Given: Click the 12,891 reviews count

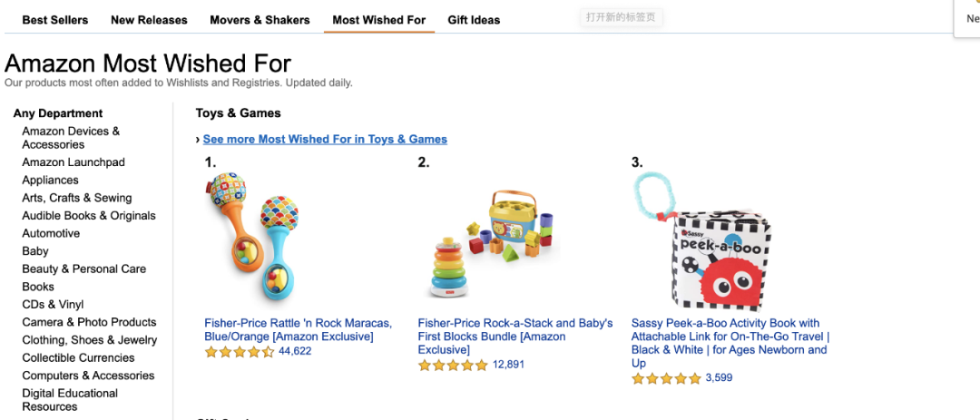Looking at the screenshot, I should click(x=508, y=365).
